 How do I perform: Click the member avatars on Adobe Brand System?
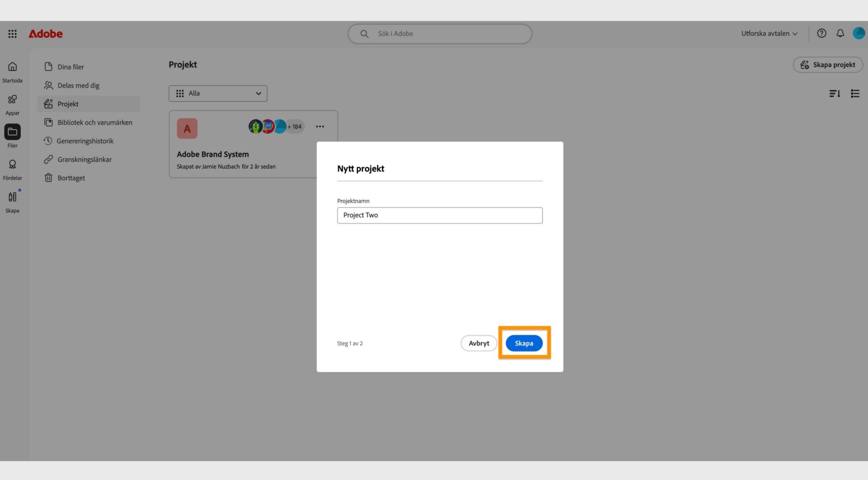(x=268, y=127)
